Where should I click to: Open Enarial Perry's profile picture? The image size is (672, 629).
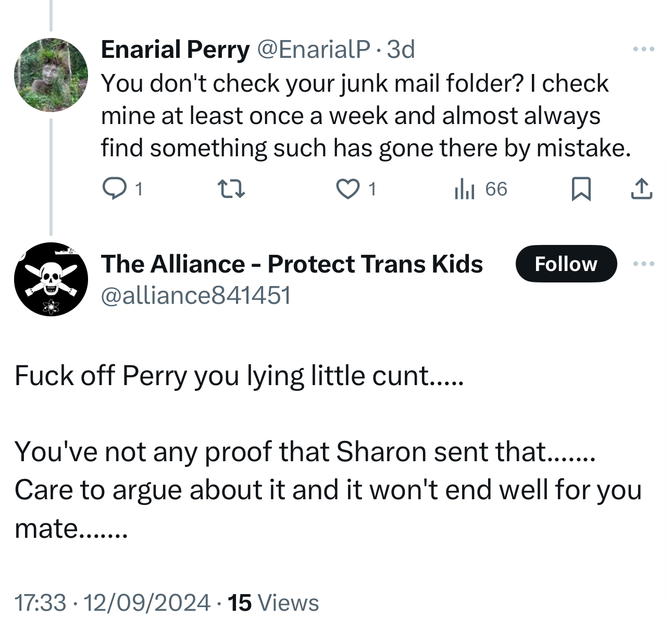point(51,75)
